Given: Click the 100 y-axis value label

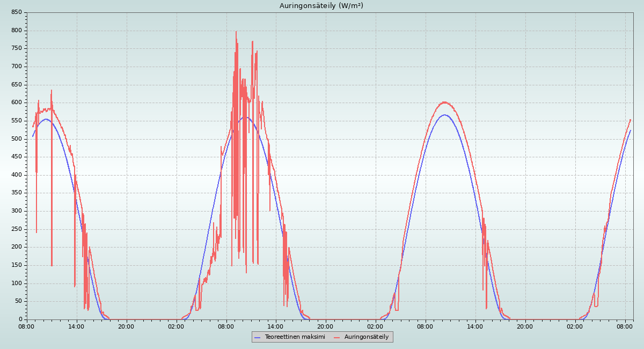Looking at the screenshot, I should coord(17,283).
